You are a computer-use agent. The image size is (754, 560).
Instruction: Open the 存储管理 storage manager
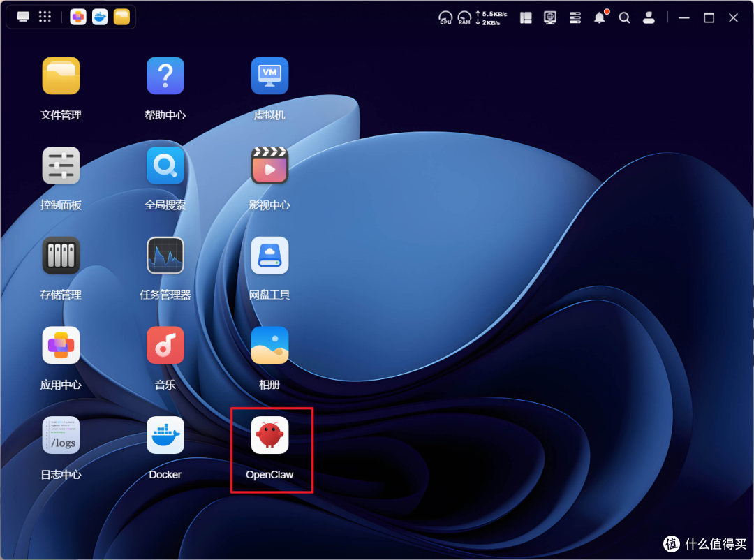click(x=61, y=256)
